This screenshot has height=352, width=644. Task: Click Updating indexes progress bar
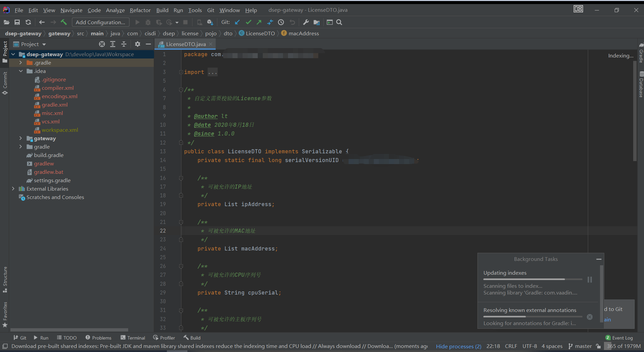click(533, 279)
